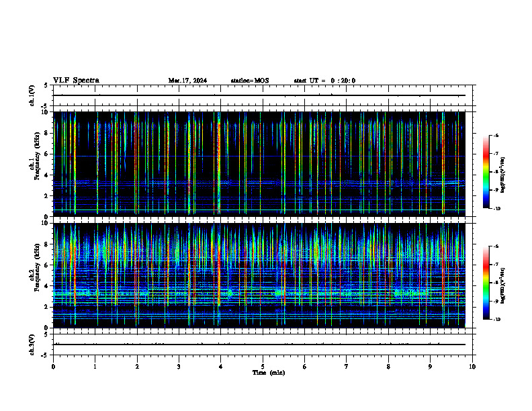The width and height of the screenshot is (532, 411).
Task: Click the "Time (min)" x-axis label
Action: pyautogui.click(x=269, y=373)
